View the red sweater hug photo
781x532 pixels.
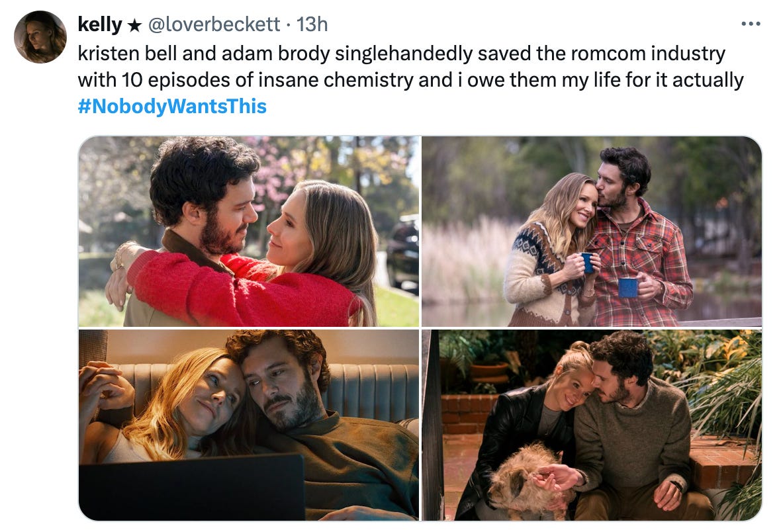point(249,232)
